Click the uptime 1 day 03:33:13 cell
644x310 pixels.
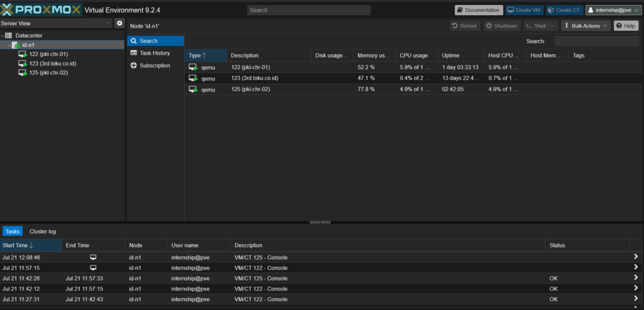[460, 67]
